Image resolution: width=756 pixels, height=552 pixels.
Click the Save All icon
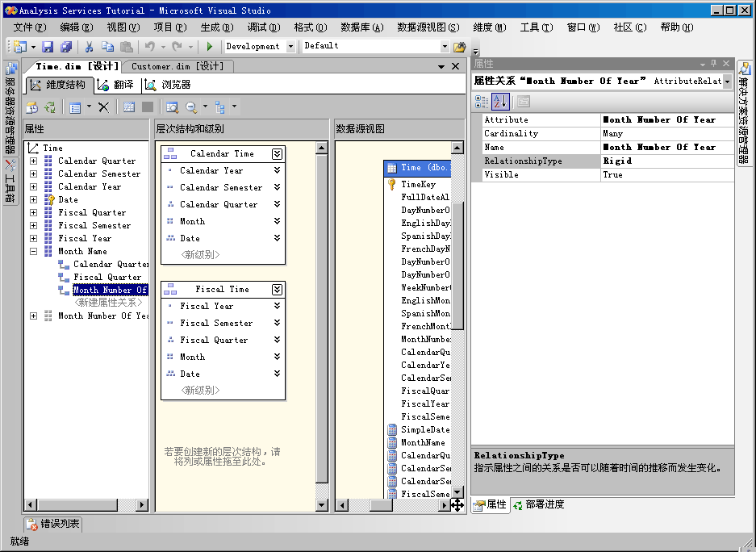point(66,47)
